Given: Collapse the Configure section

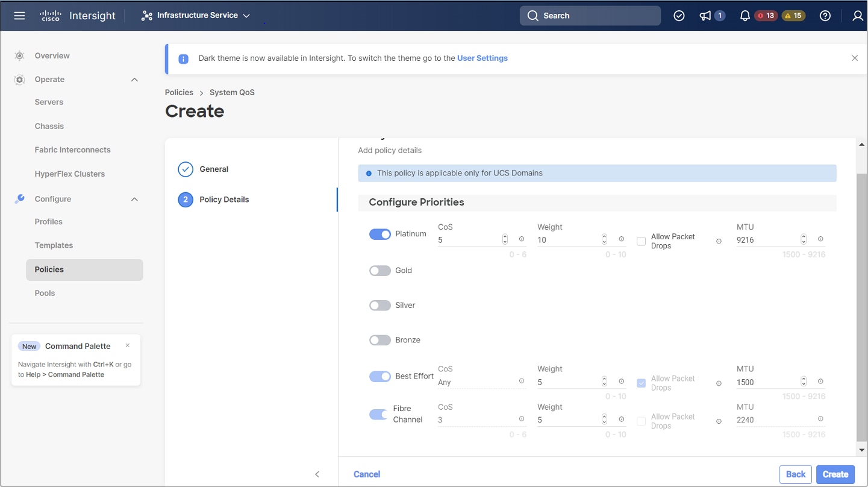Looking at the screenshot, I should (134, 199).
